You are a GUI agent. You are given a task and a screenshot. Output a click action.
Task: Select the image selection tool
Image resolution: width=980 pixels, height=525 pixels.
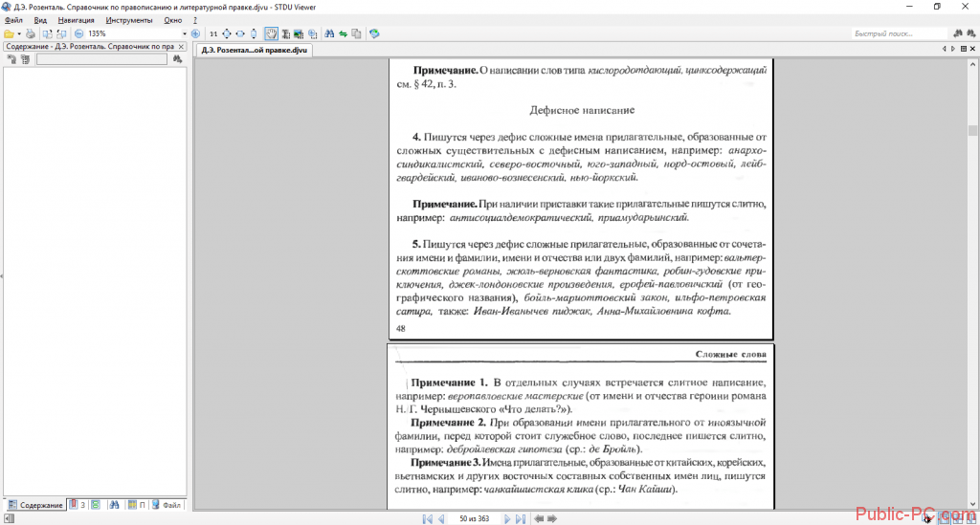299,33
